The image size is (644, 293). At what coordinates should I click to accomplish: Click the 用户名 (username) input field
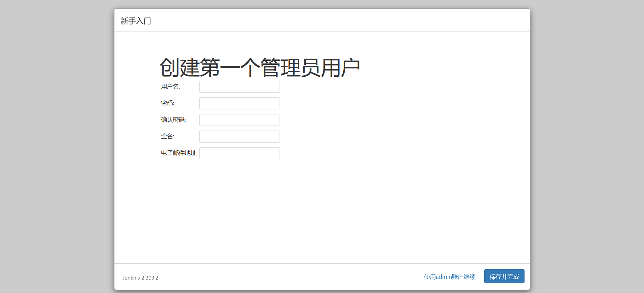[x=239, y=87]
